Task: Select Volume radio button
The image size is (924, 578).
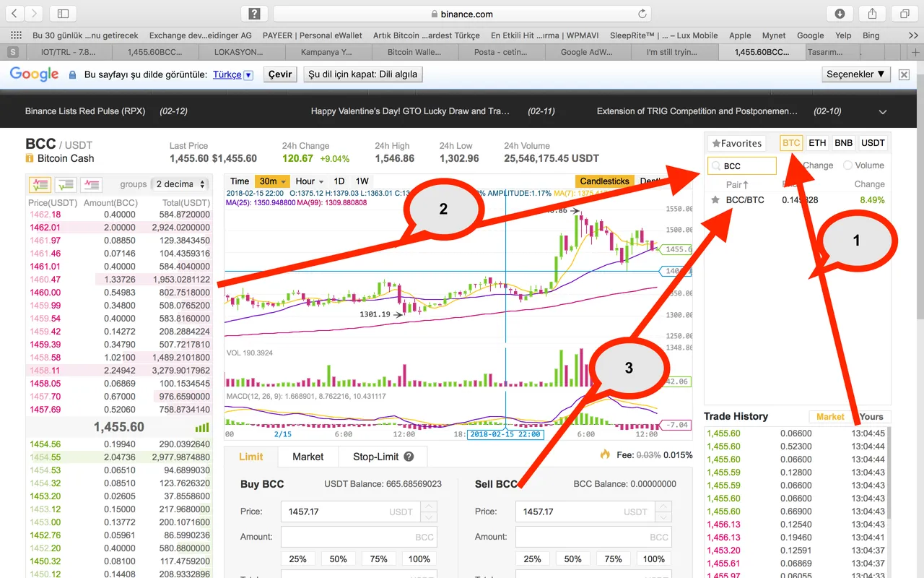Action: pyautogui.click(x=847, y=165)
